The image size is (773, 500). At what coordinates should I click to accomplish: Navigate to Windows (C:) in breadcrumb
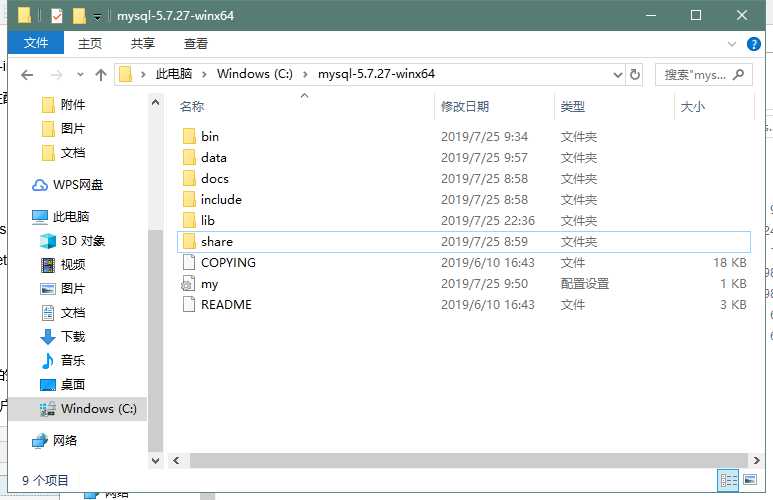pyautogui.click(x=255, y=74)
